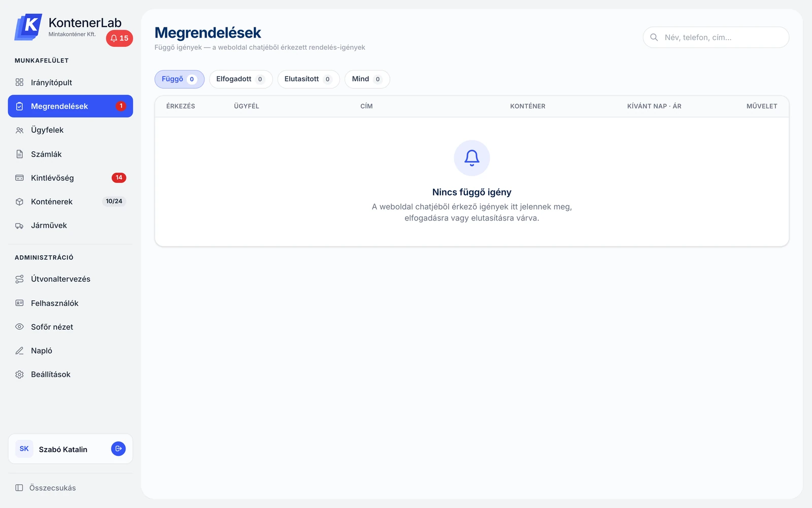
Task: Log out with the blue exit icon
Action: click(118, 449)
